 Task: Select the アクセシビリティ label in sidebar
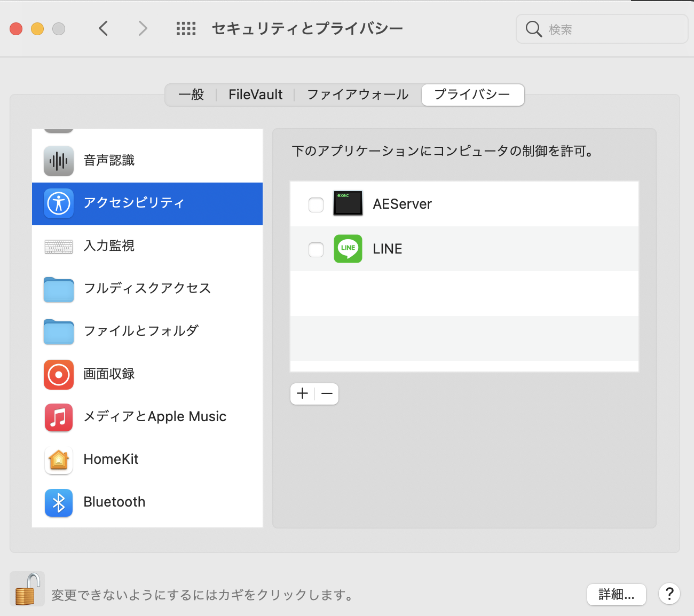coord(134,203)
